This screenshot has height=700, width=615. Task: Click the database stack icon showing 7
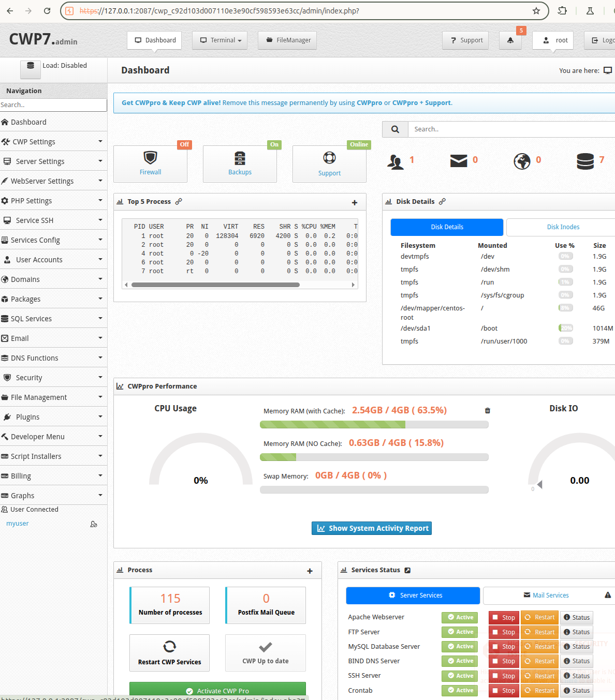click(x=585, y=161)
